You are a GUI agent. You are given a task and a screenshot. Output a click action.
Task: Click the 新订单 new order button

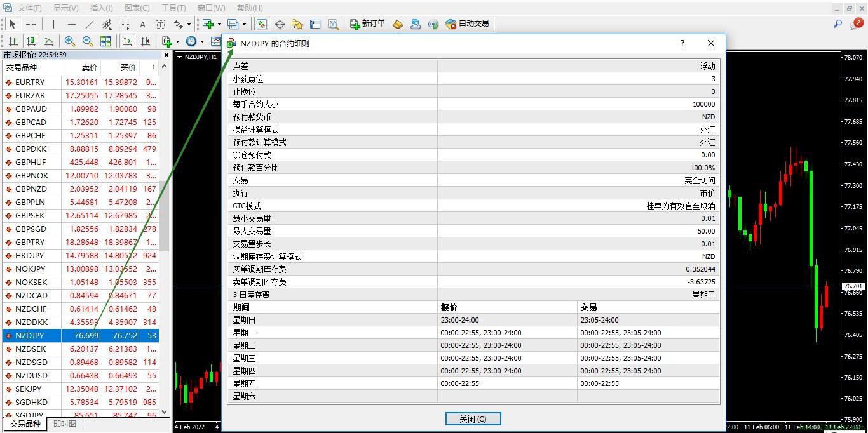pos(367,24)
